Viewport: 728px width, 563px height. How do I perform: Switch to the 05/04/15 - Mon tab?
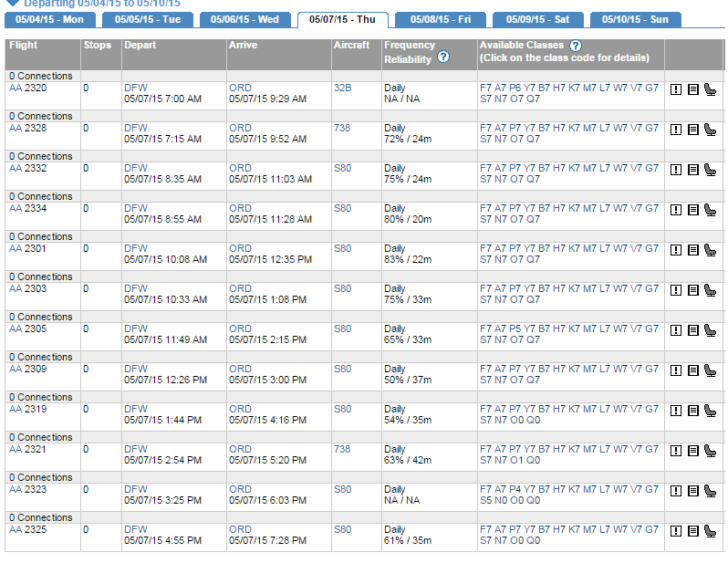(x=50, y=19)
